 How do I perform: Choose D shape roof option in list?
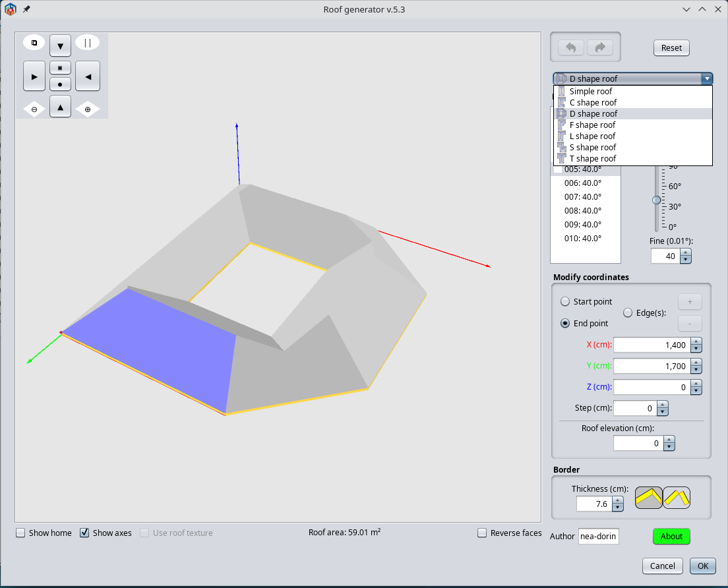click(633, 113)
